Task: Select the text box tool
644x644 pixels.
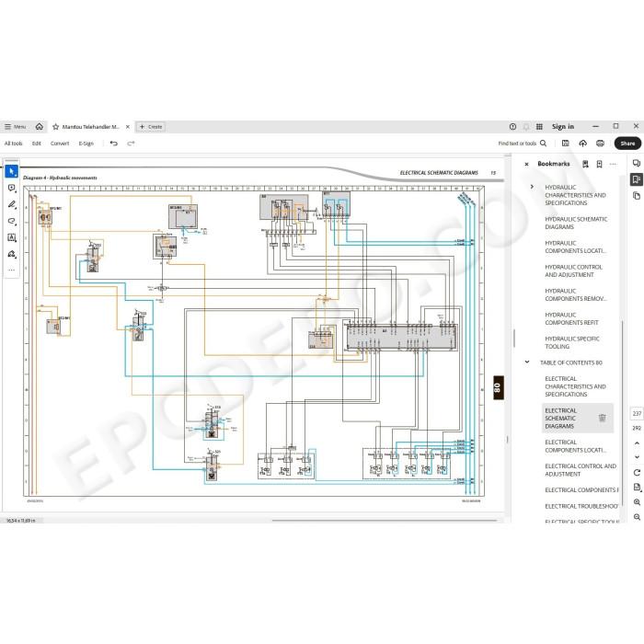Action: click(11, 237)
